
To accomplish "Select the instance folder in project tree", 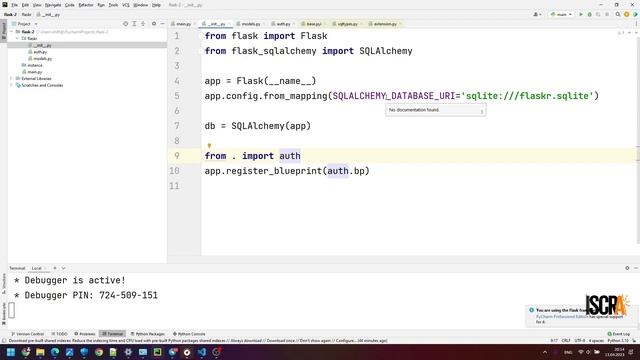I will point(32,65).
